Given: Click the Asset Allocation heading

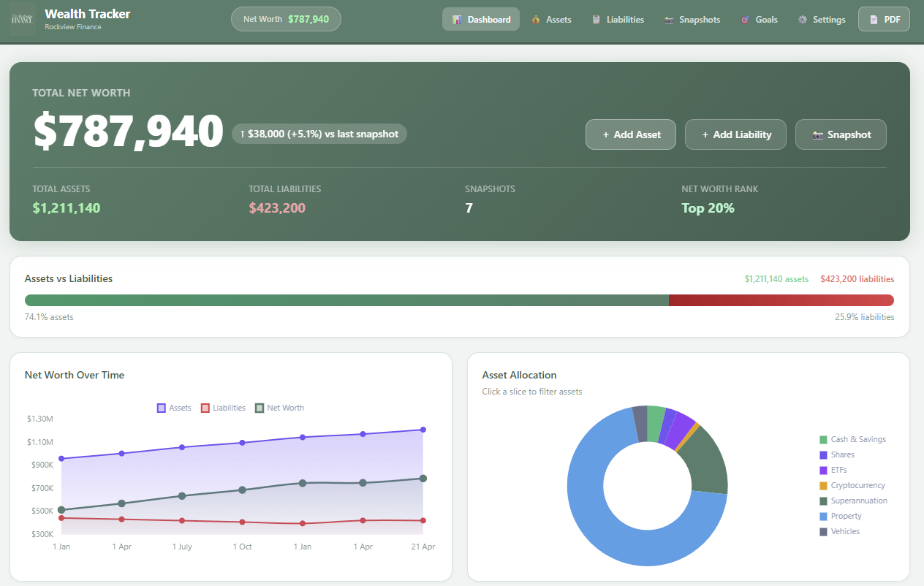Looking at the screenshot, I should coord(519,375).
